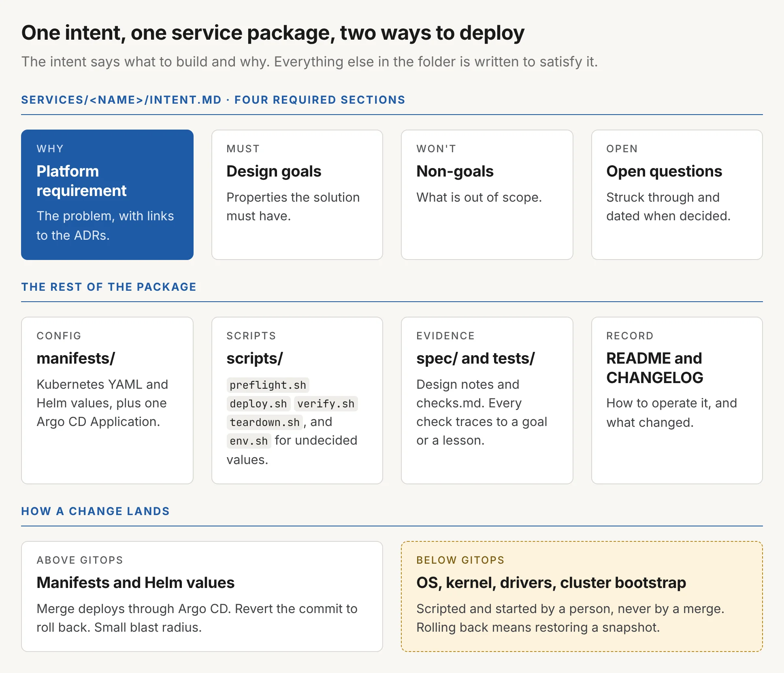Viewport: 784px width, 673px height.
Task: Click 'OS, kernel, drivers, cluster bootstrap' heading
Action: click(x=551, y=583)
